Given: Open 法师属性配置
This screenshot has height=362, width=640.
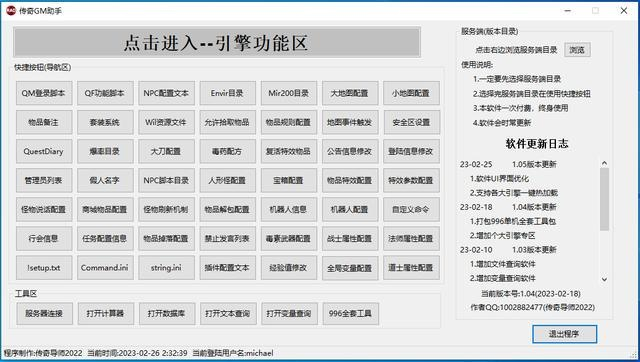Looking at the screenshot, I should [x=411, y=239].
